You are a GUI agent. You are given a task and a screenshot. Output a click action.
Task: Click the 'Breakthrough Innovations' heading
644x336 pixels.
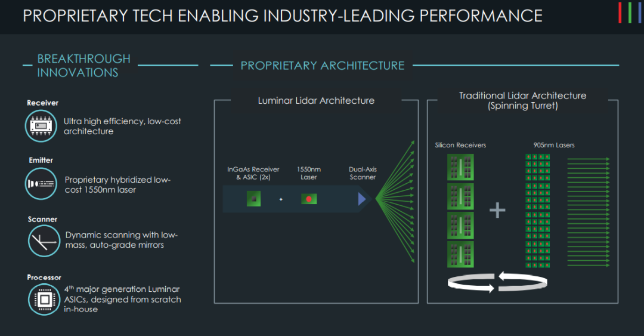pos(84,66)
